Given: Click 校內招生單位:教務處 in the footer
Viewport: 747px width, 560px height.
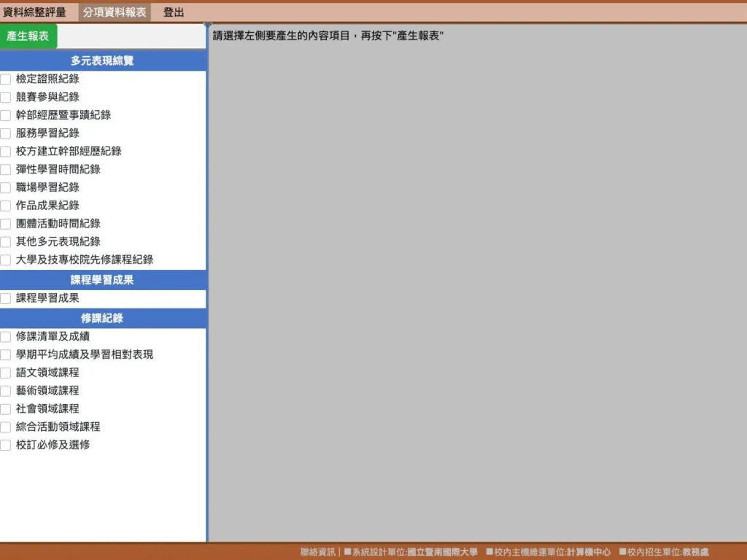Looking at the screenshot, I should point(664,552).
